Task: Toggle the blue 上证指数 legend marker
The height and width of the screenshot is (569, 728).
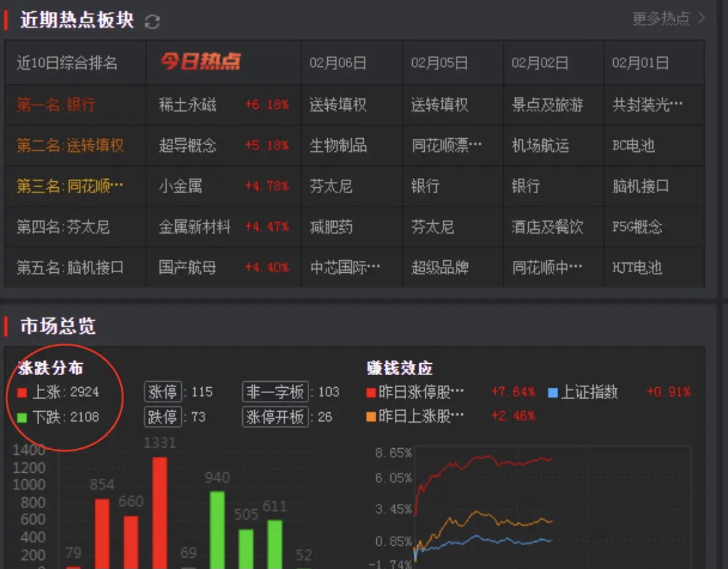Action: coord(553,393)
